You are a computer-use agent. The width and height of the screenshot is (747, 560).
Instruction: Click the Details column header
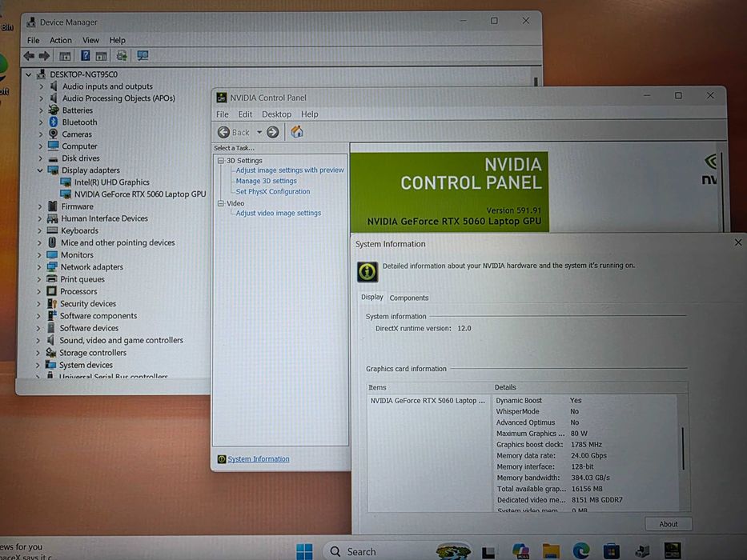tap(591, 387)
